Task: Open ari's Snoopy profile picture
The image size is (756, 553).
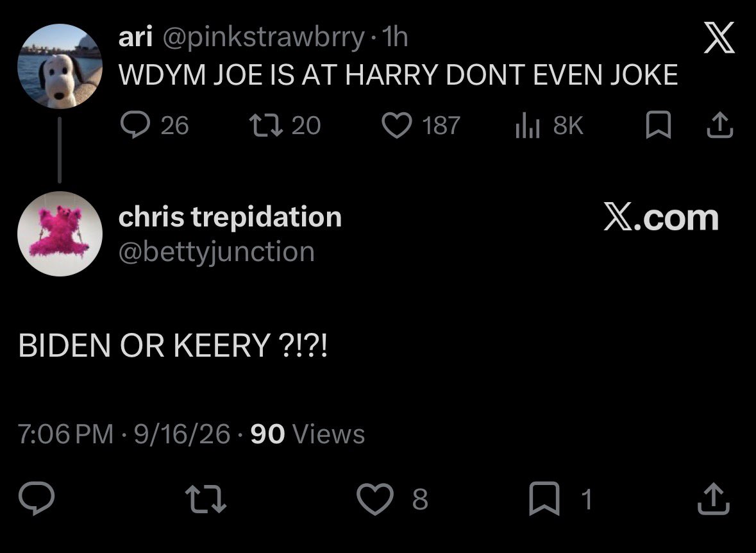Action: 60,66
